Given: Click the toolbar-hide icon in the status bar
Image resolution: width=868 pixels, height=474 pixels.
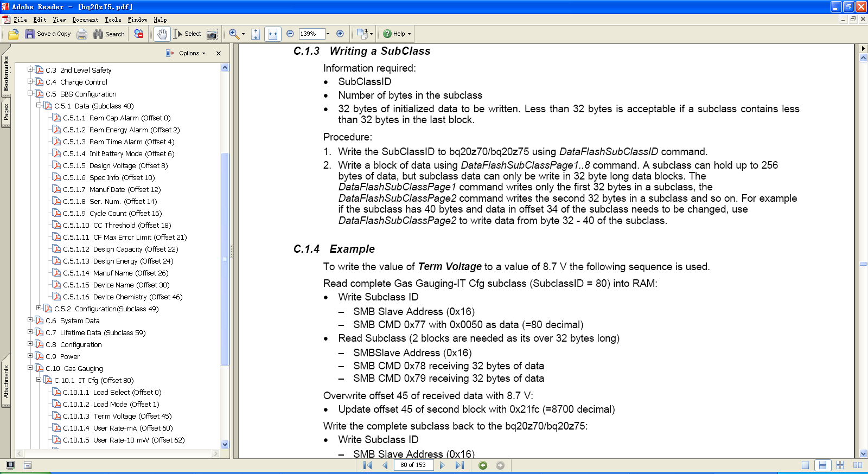Looking at the screenshot, I should [28, 465].
